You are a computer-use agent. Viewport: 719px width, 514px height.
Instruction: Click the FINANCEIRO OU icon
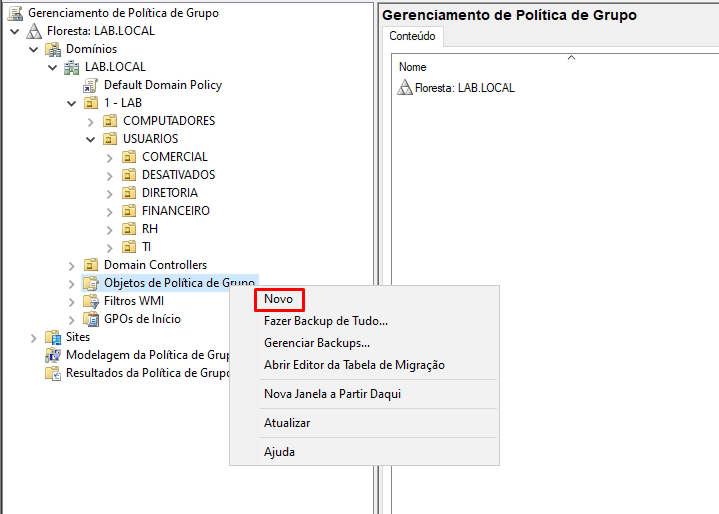129,210
